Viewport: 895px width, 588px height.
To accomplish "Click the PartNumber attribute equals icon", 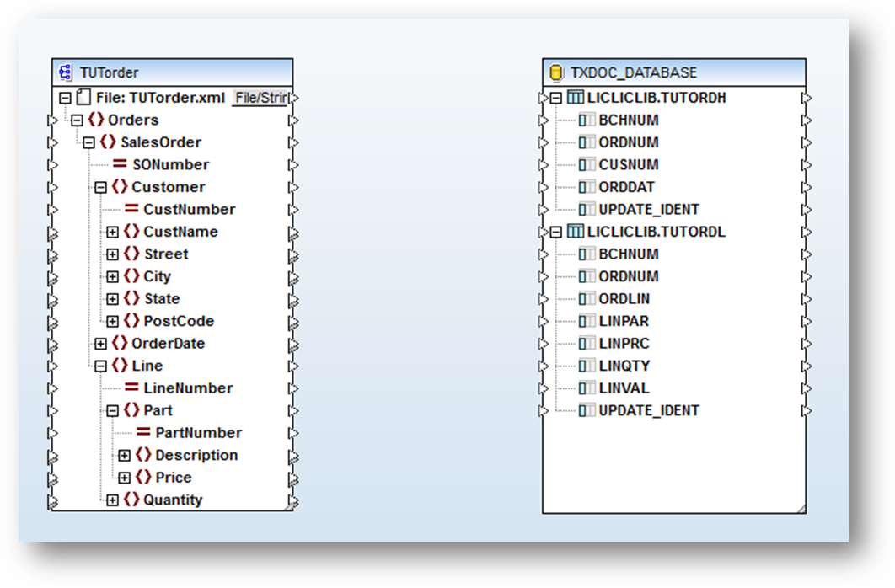I will point(144,432).
